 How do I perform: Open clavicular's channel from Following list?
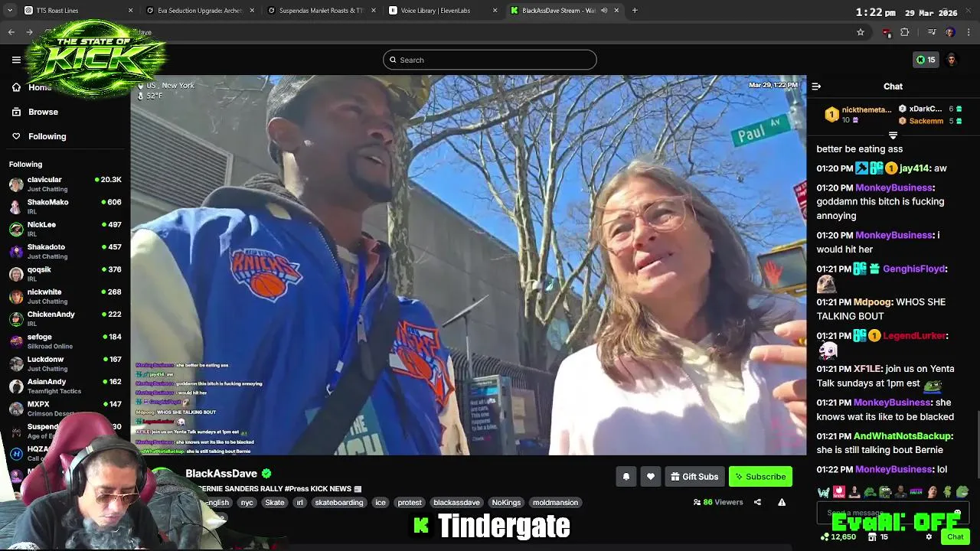coord(65,184)
